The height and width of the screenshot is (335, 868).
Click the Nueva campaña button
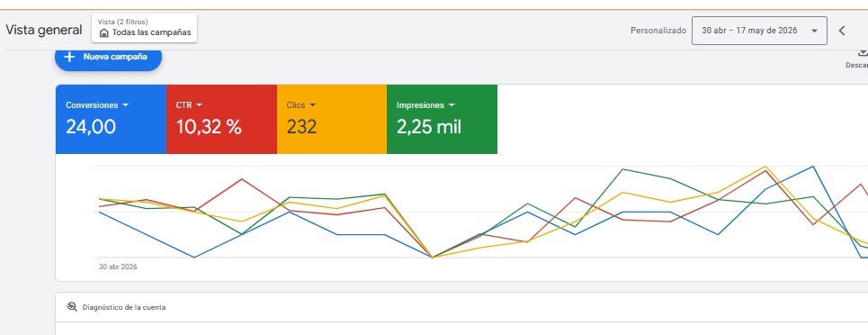click(x=108, y=57)
